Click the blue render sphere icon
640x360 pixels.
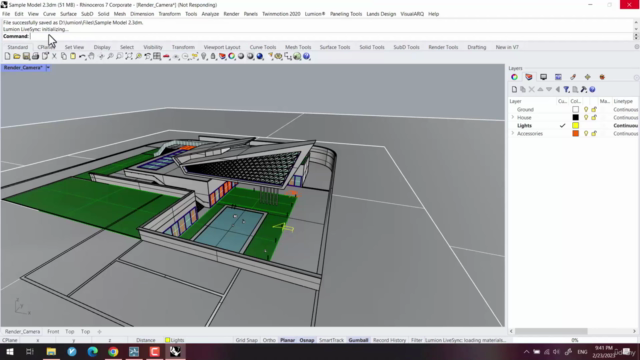click(x=260, y=56)
